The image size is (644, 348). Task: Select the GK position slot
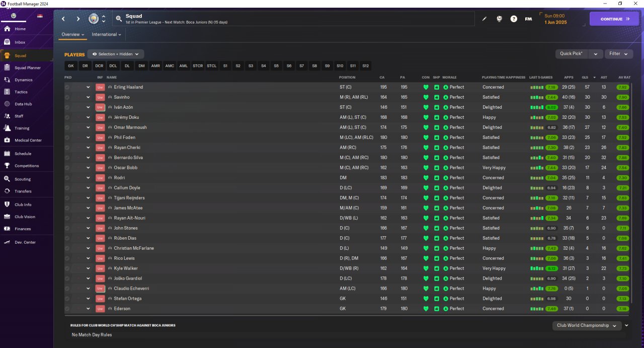pos(71,66)
